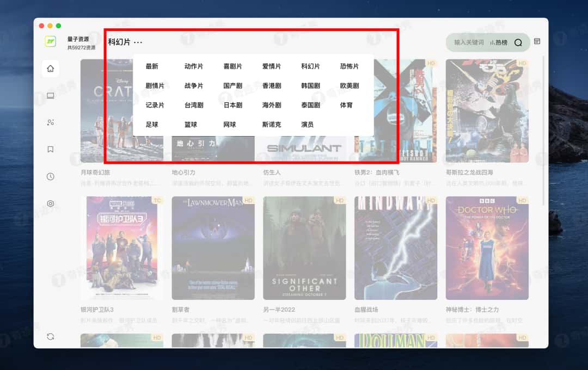Choose the 记录片 category

coord(155,106)
